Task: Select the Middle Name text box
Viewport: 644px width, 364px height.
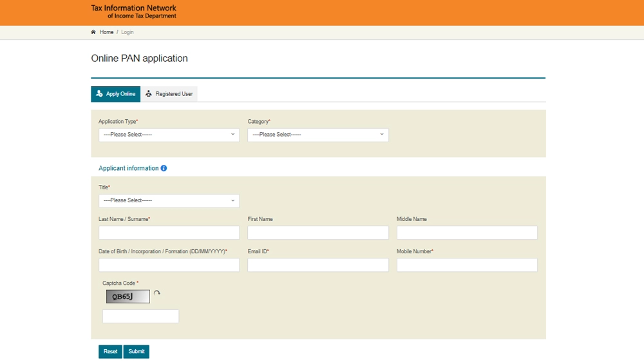Action: (467, 233)
